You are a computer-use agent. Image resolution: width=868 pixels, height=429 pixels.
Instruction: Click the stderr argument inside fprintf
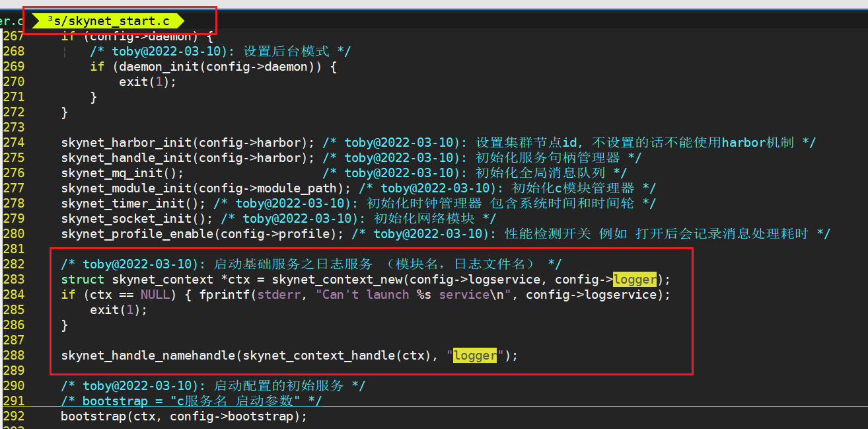point(280,294)
